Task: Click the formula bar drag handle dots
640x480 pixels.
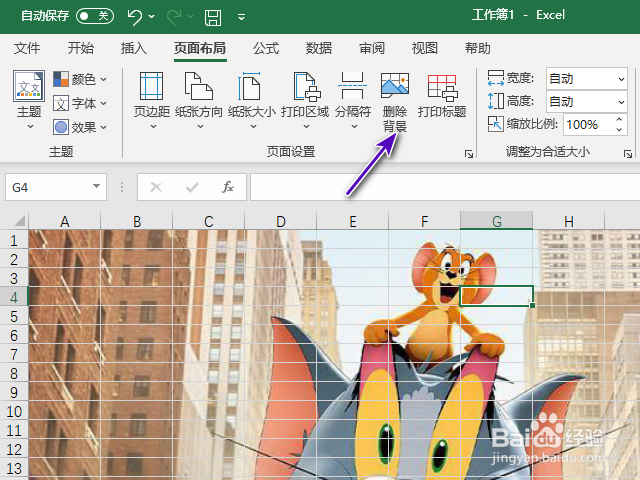Action: pyautogui.click(x=122, y=187)
